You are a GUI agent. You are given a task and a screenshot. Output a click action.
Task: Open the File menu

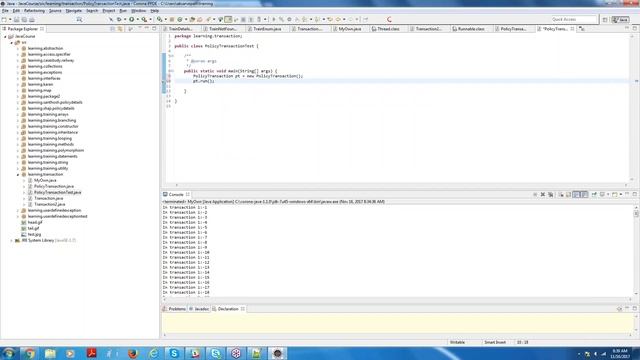pyautogui.click(x=5, y=11)
